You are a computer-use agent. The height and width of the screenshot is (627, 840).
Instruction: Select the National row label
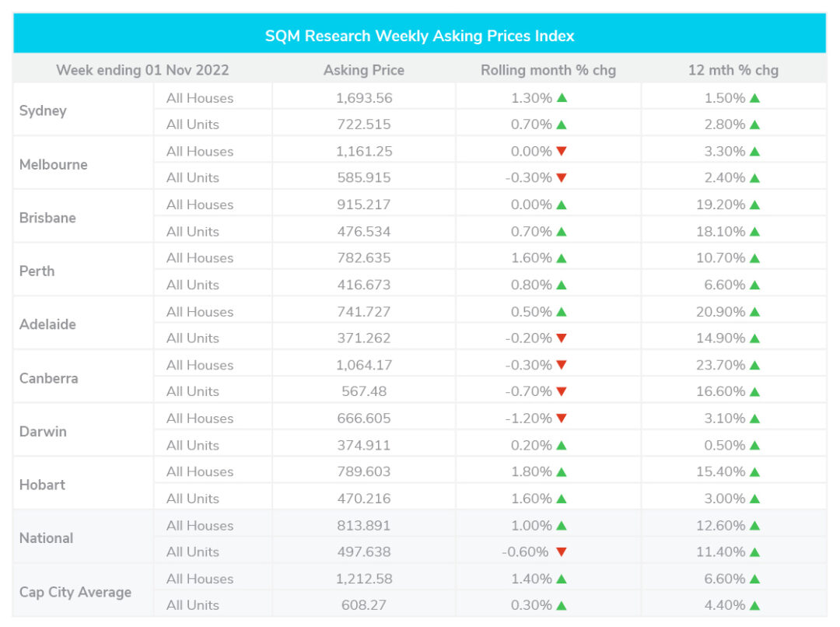point(46,538)
